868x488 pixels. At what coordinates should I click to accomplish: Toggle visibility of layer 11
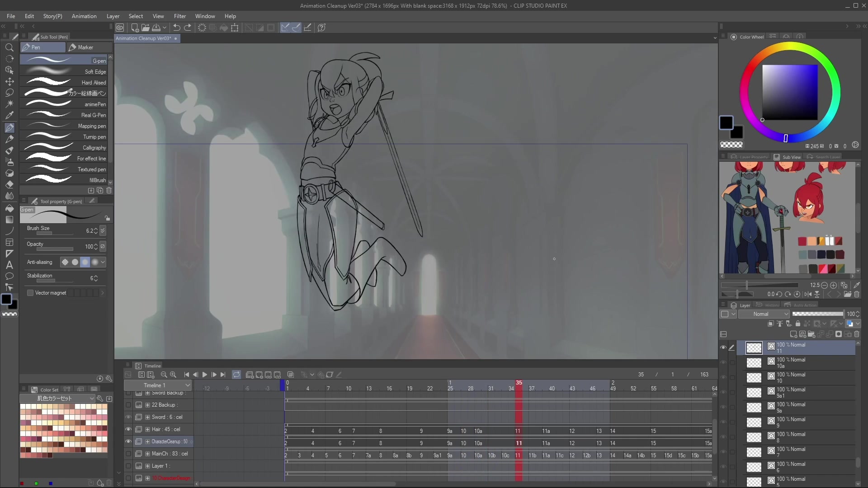point(723,347)
